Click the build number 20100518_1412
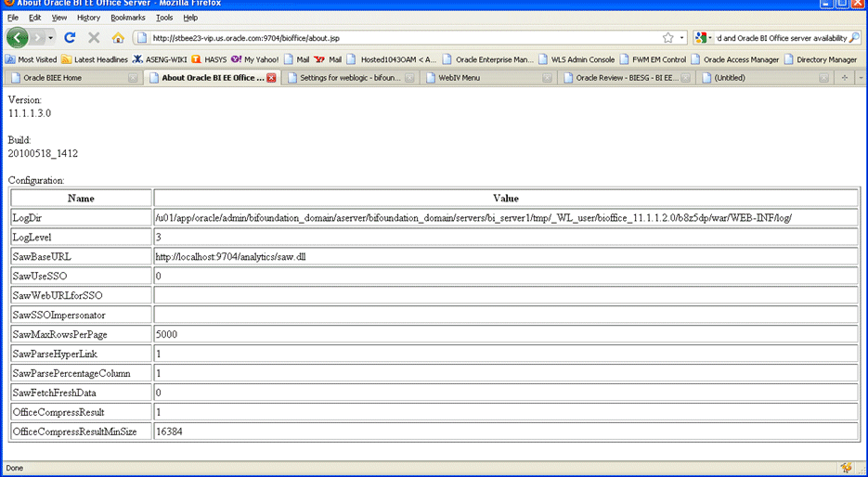 (44, 154)
